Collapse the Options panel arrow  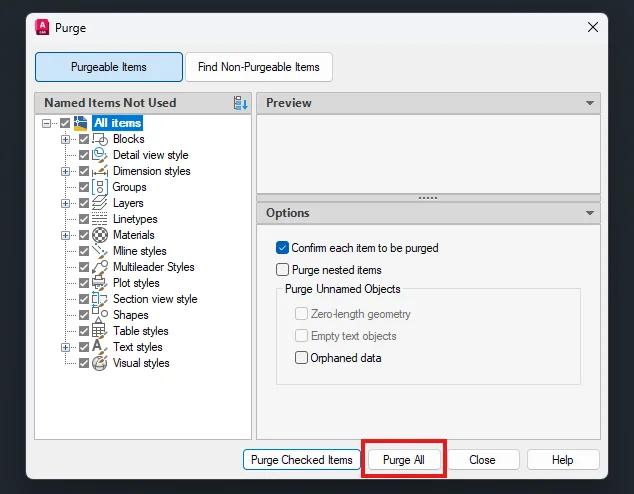tap(590, 213)
